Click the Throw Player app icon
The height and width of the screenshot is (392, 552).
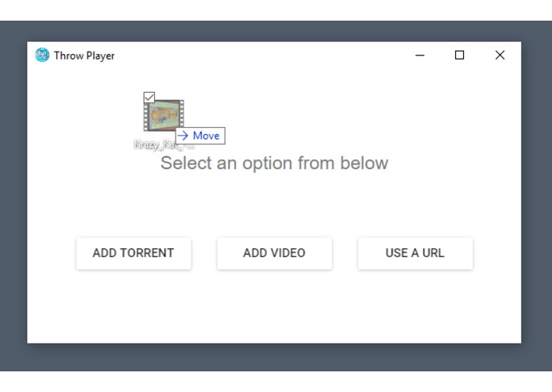[x=42, y=56]
